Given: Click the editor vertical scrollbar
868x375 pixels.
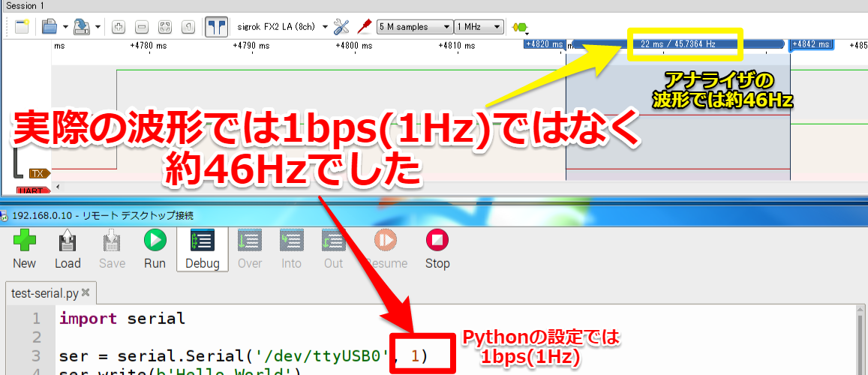Looking at the screenshot, I should 861,340.
